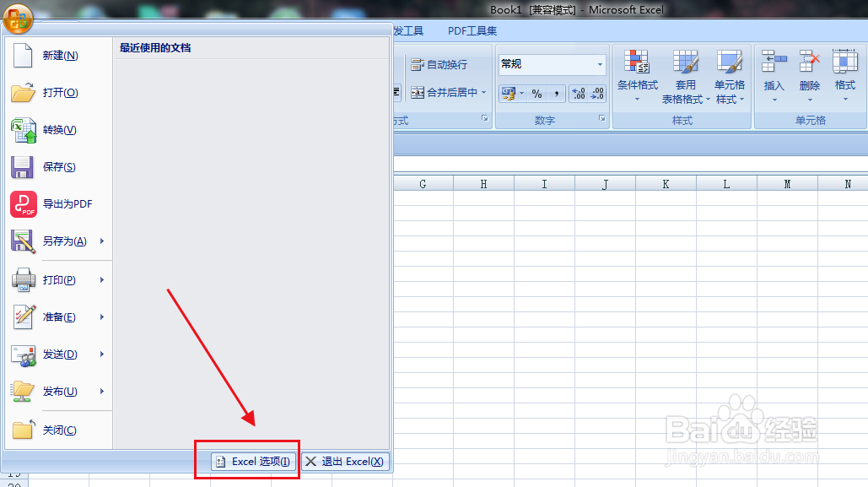Expand the 打印 submenu arrow

102,279
